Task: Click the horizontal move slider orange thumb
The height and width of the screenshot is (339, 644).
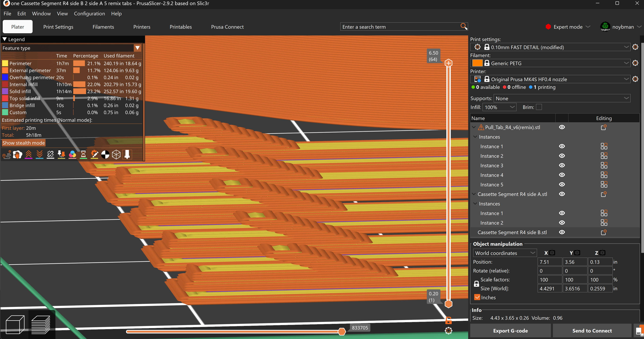Action: [341, 331]
